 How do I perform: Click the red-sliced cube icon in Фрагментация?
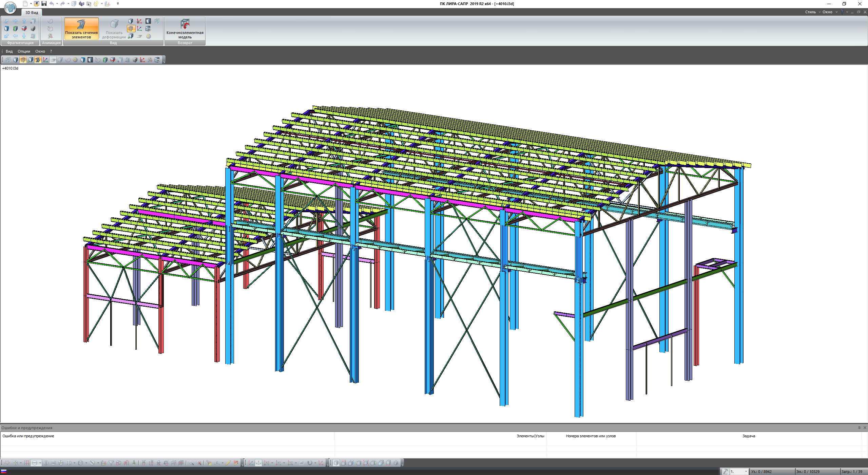click(24, 29)
